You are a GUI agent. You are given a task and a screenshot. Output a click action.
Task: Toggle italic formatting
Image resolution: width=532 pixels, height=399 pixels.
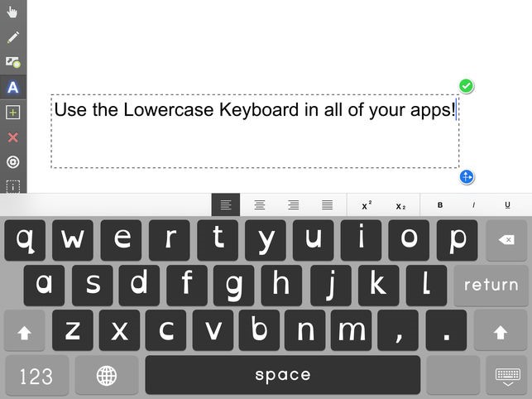[473, 205]
